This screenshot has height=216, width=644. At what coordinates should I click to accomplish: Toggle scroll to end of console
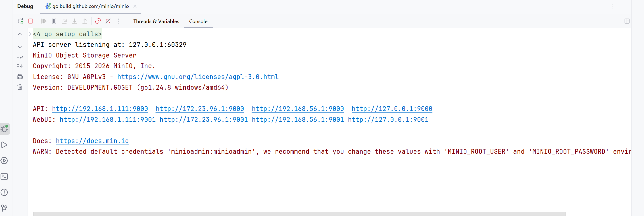pos(20,66)
